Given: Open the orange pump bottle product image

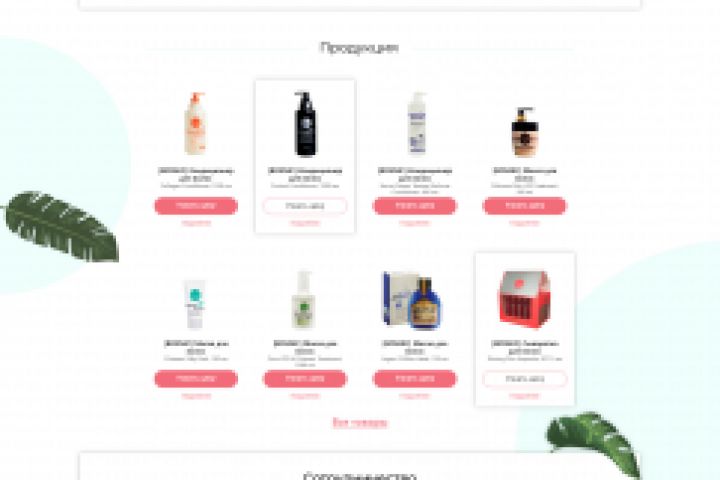Looking at the screenshot, I should [195, 123].
